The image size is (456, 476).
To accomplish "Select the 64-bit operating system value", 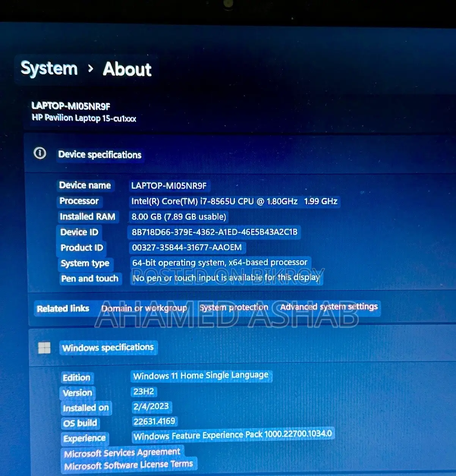I will [x=220, y=262].
